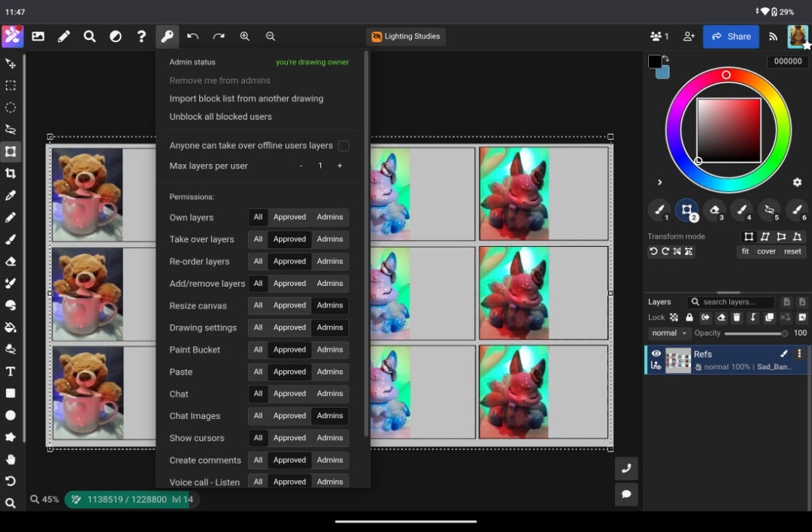Set Chat Images permission to All
Screen dimensions: 812x532
coord(258,416)
